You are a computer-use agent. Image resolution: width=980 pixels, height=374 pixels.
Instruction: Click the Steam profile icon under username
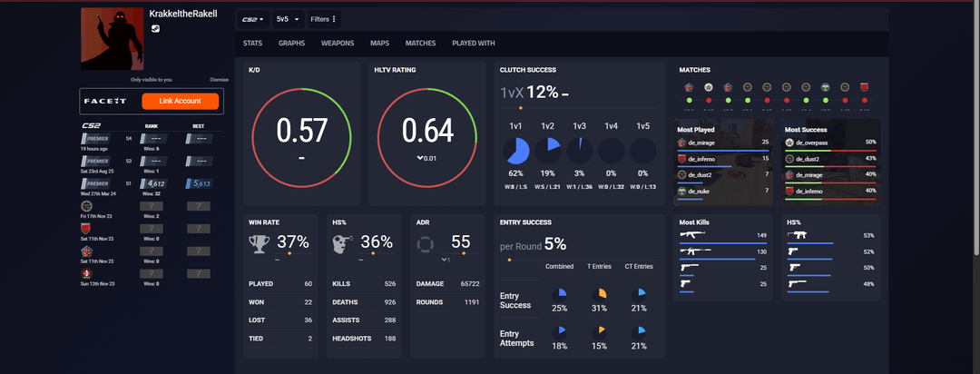pos(154,29)
